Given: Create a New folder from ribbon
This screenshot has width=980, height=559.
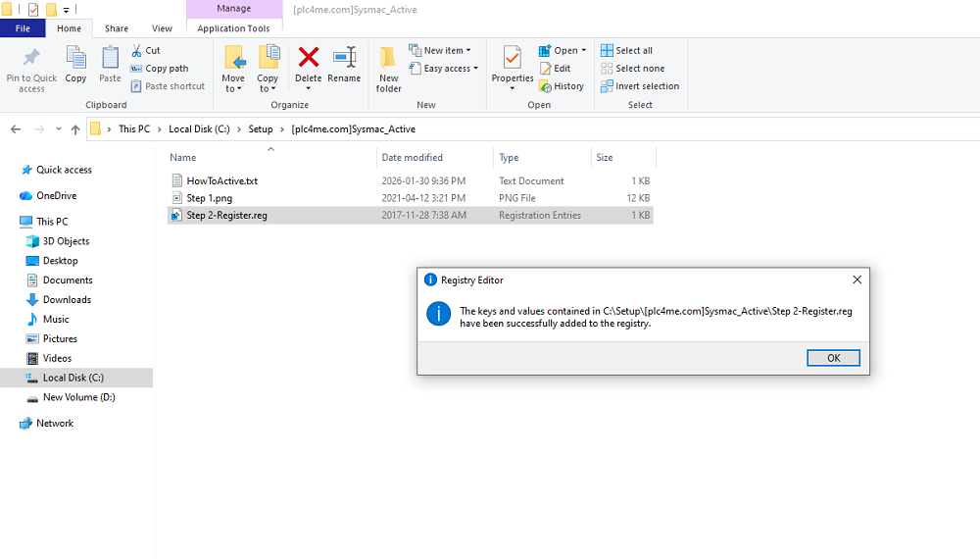Looking at the screenshot, I should click(x=389, y=67).
